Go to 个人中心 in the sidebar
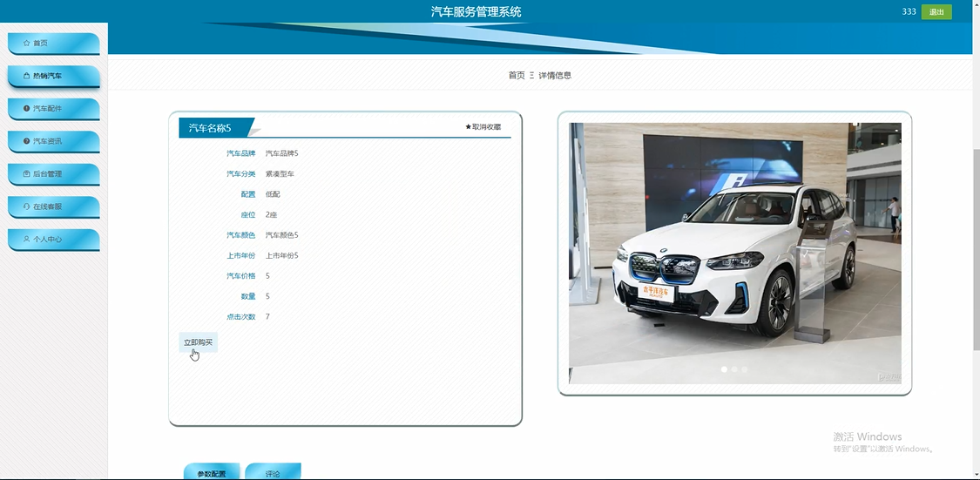The width and height of the screenshot is (980, 480). coord(54,239)
